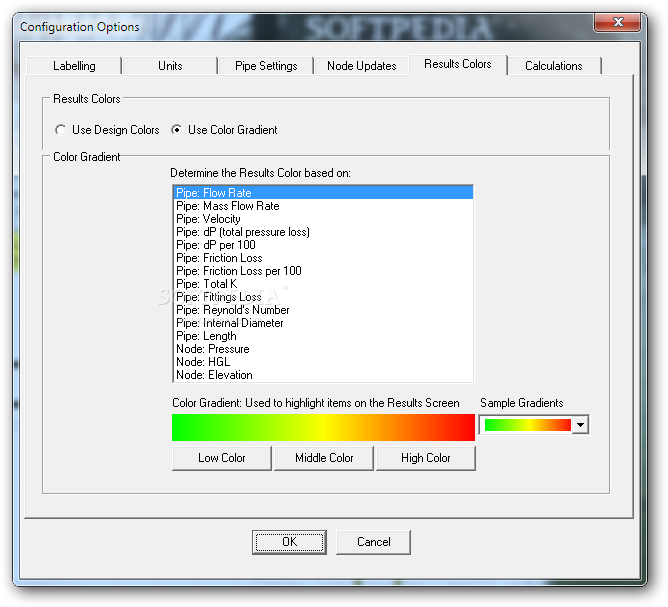Click the Middle Color button
The image size is (668, 607).
(x=324, y=458)
